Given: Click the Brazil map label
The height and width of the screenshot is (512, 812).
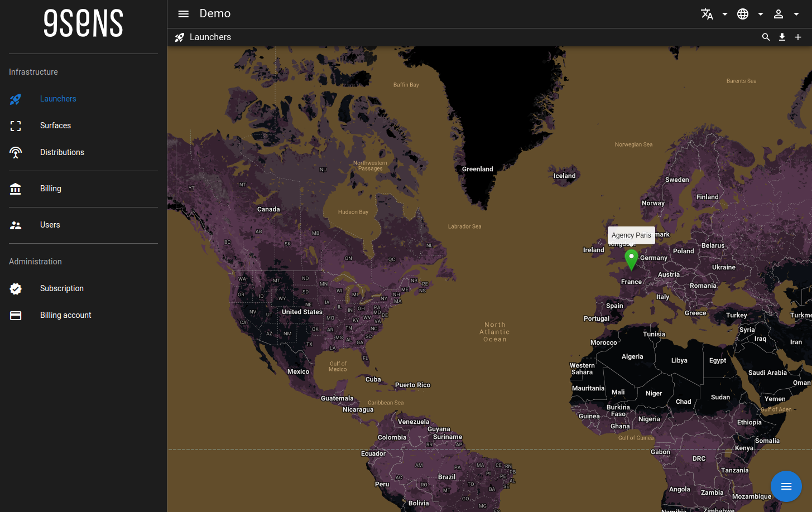Looking at the screenshot, I should (447, 477).
